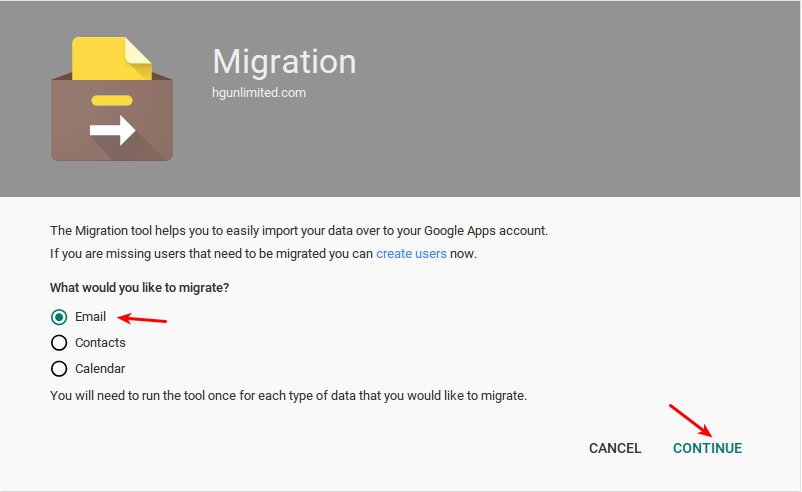Image resolution: width=802 pixels, height=492 pixels.
Task: Click the Migration page title
Action: [284, 61]
